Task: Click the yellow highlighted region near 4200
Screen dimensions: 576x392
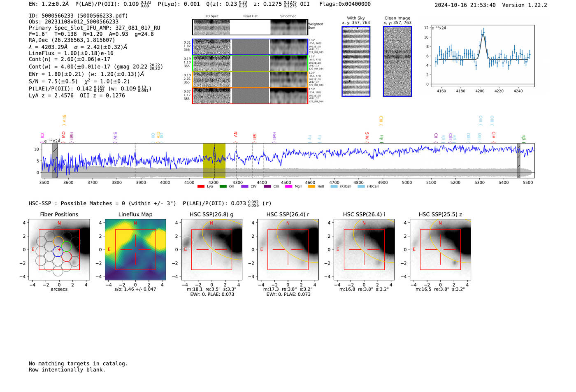Action: pyautogui.click(x=214, y=161)
